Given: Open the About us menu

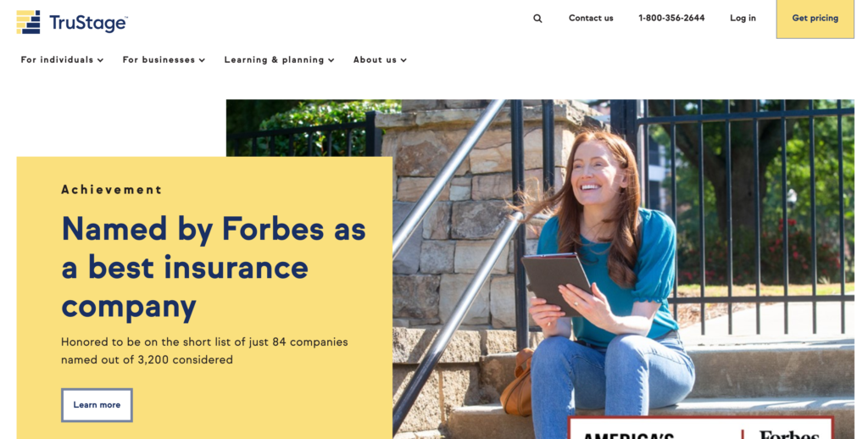Looking at the screenshot, I should pyautogui.click(x=381, y=60).
